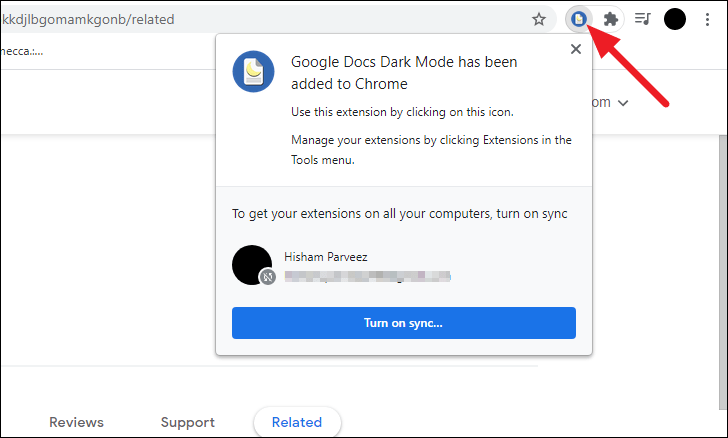Click the sync-paused badge on account avatar
The image size is (728, 438).
point(268,276)
